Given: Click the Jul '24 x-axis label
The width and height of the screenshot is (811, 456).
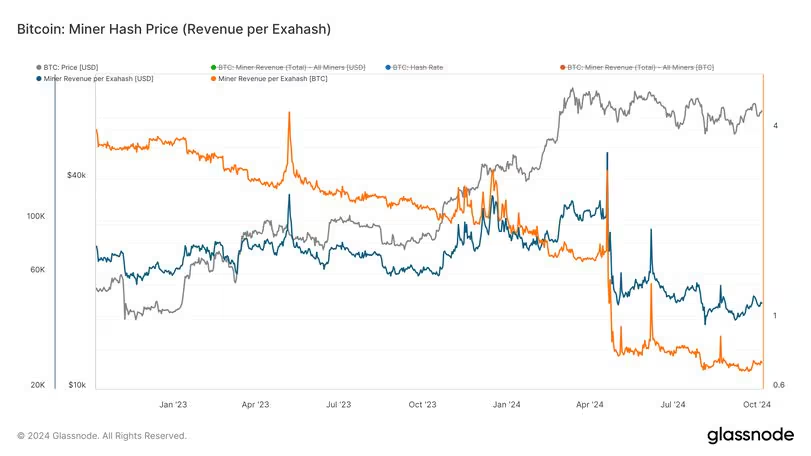Looking at the screenshot, I should (673, 404).
